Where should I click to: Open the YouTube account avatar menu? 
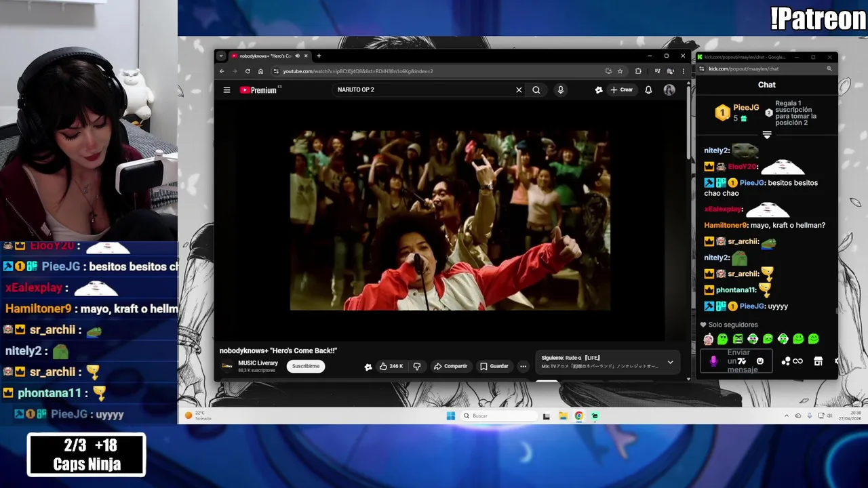tap(669, 89)
